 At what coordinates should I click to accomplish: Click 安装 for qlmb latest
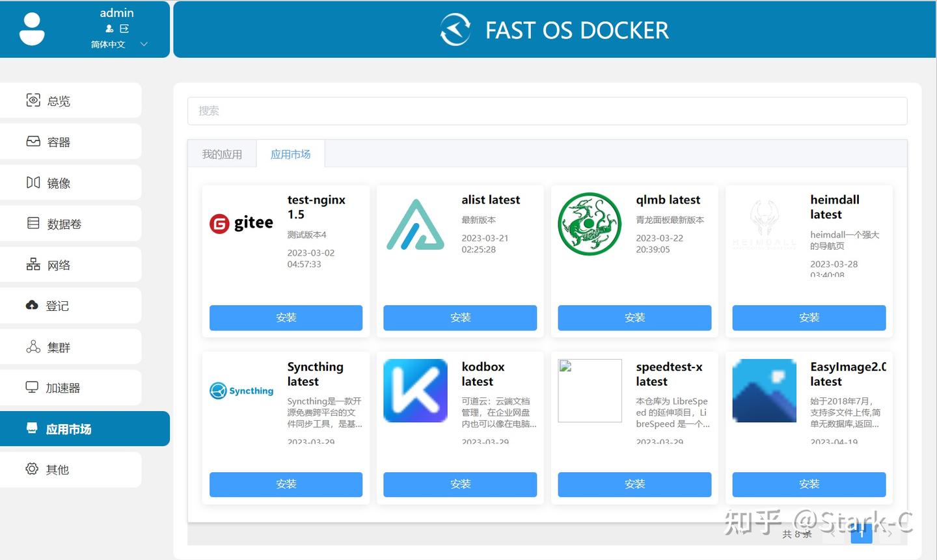pyautogui.click(x=634, y=317)
